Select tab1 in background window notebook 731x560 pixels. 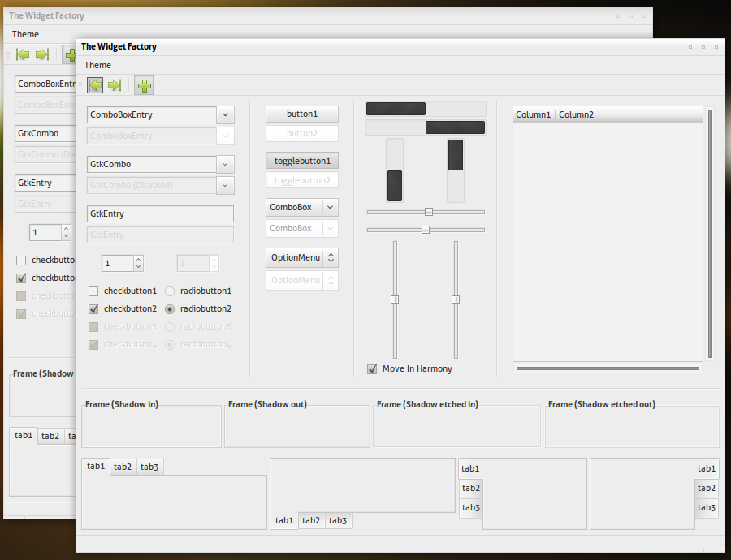(x=24, y=436)
